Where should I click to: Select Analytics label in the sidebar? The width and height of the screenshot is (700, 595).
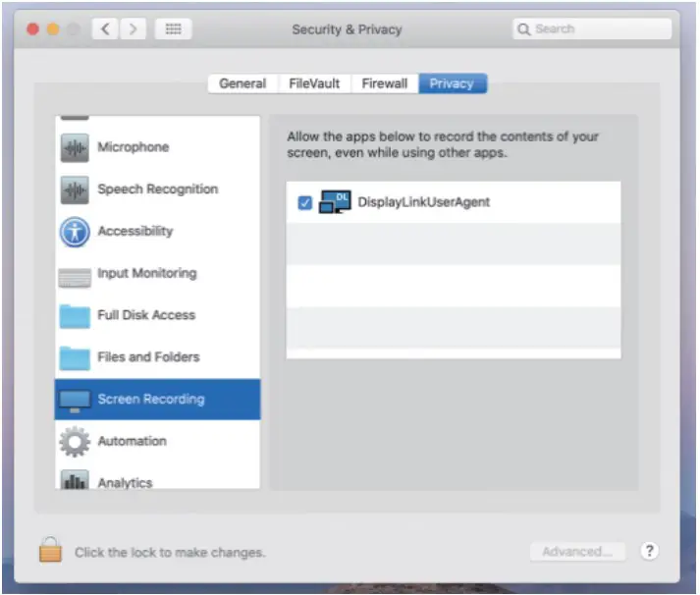(x=125, y=482)
